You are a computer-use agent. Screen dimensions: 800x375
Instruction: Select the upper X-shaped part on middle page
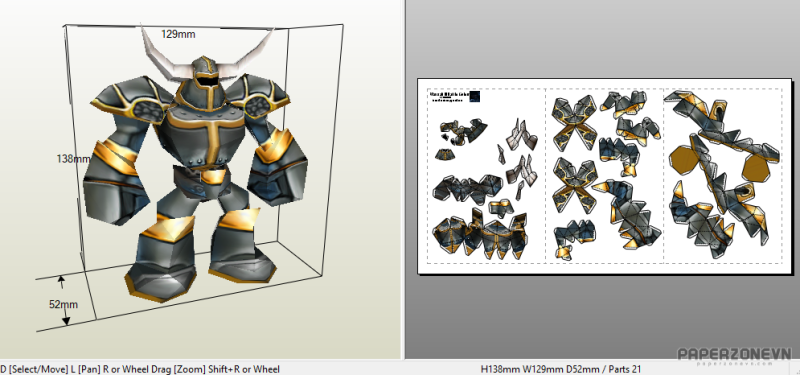[x=576, y=124]
